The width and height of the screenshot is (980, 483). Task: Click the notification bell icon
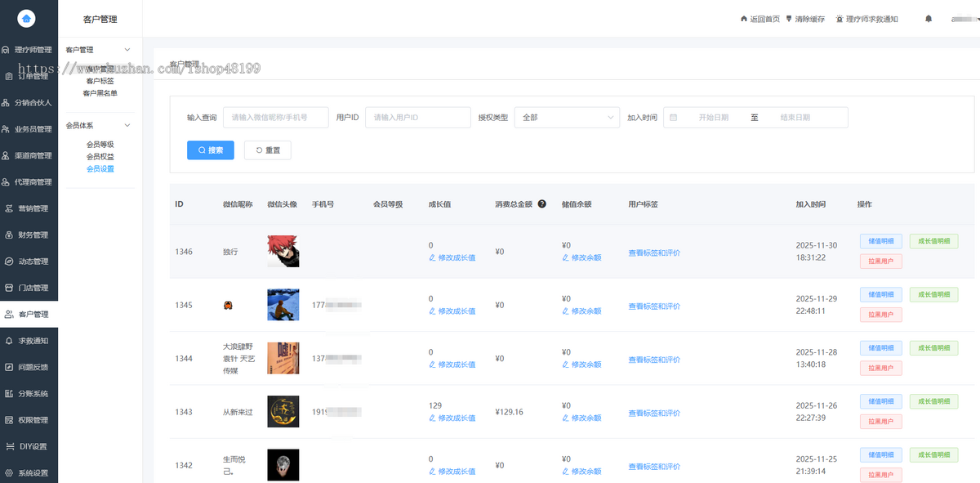pos(928,18)
